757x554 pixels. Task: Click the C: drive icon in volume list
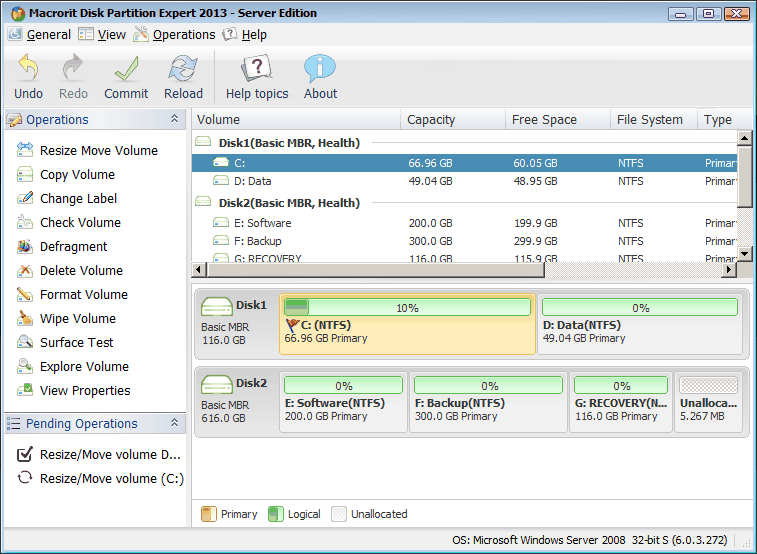[221, 163]
